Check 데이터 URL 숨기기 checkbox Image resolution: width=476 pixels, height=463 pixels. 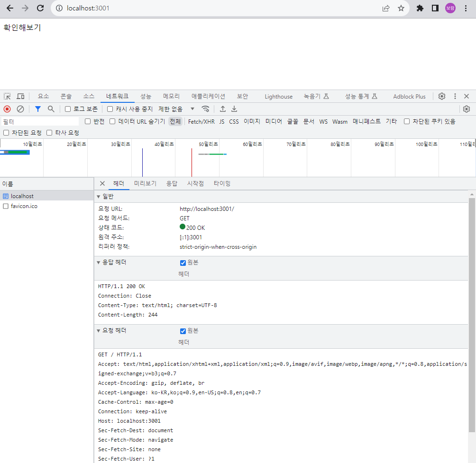(112, 121)
